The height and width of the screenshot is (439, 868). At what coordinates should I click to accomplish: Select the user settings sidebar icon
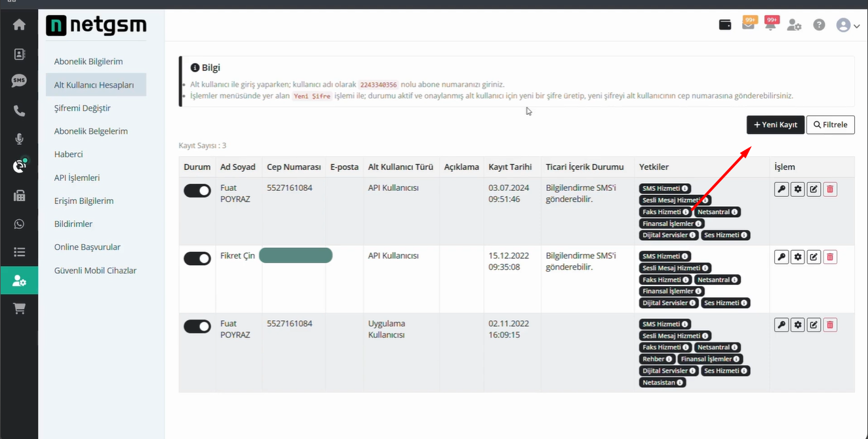(19, 281)
